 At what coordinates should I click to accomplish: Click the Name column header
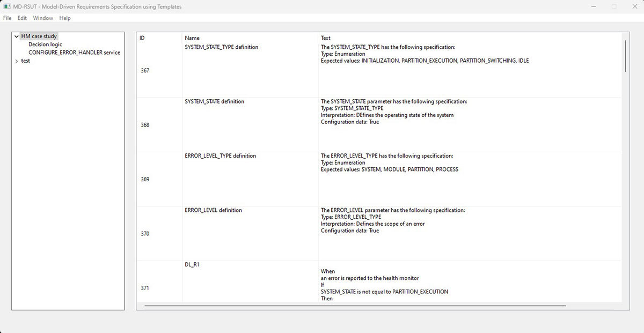click(x=192, y=38)
